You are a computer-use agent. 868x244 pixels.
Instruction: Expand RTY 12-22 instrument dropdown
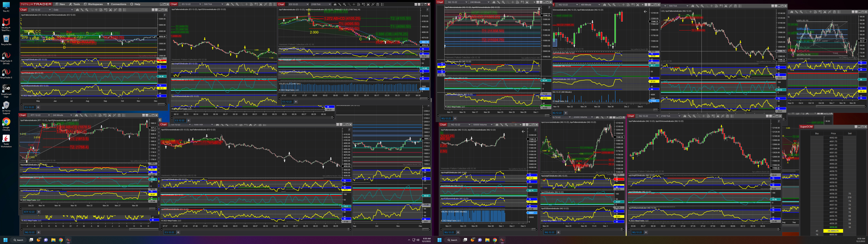tap(49, 115)
